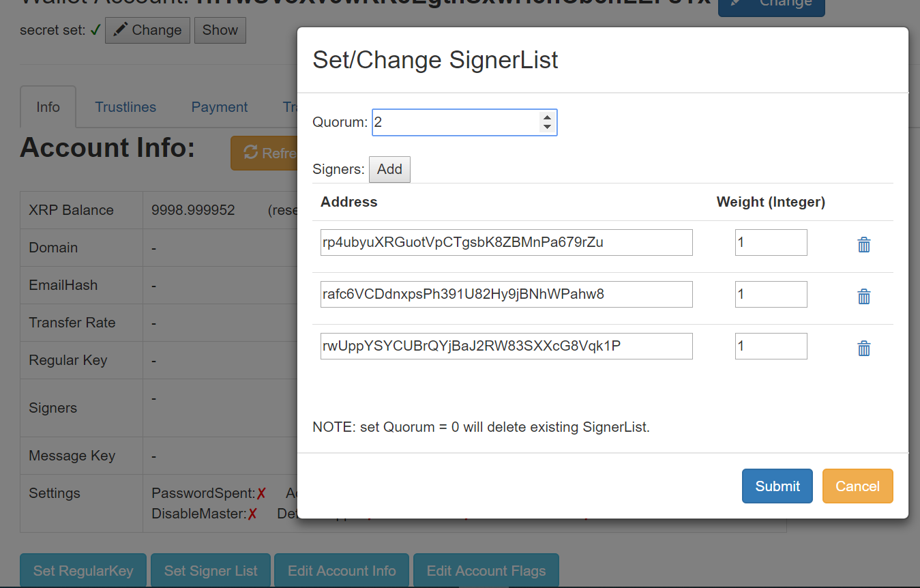
Task: Submit the SignerList changes
Action: tap(777, 486)
